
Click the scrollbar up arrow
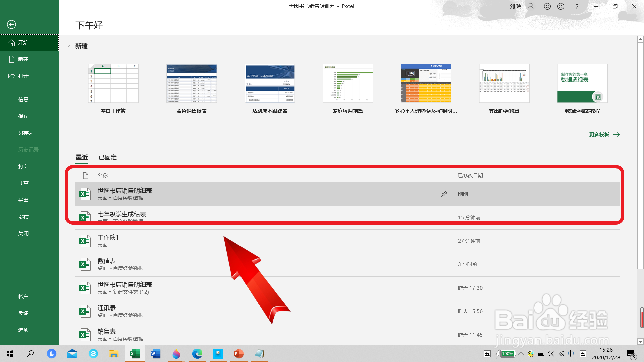(x=640, y=39)
